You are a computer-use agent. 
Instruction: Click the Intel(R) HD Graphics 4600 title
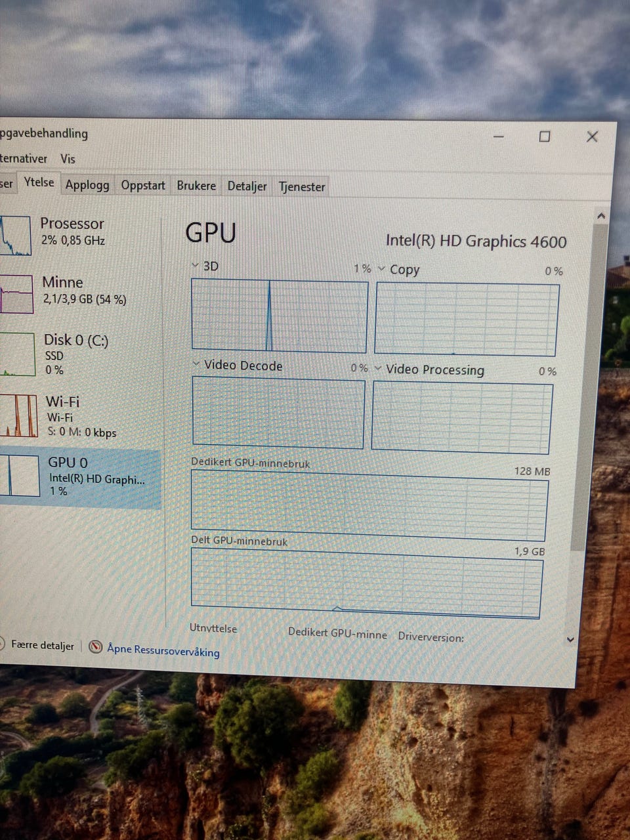(x=476, y=241)
